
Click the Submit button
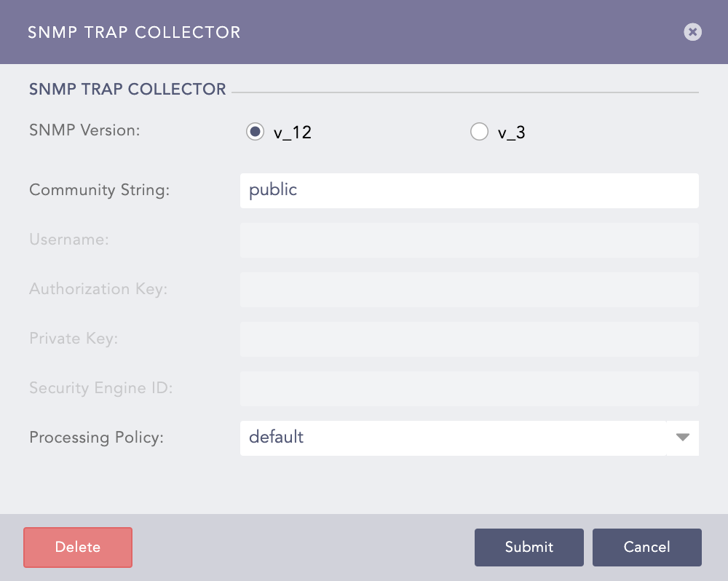529,548
